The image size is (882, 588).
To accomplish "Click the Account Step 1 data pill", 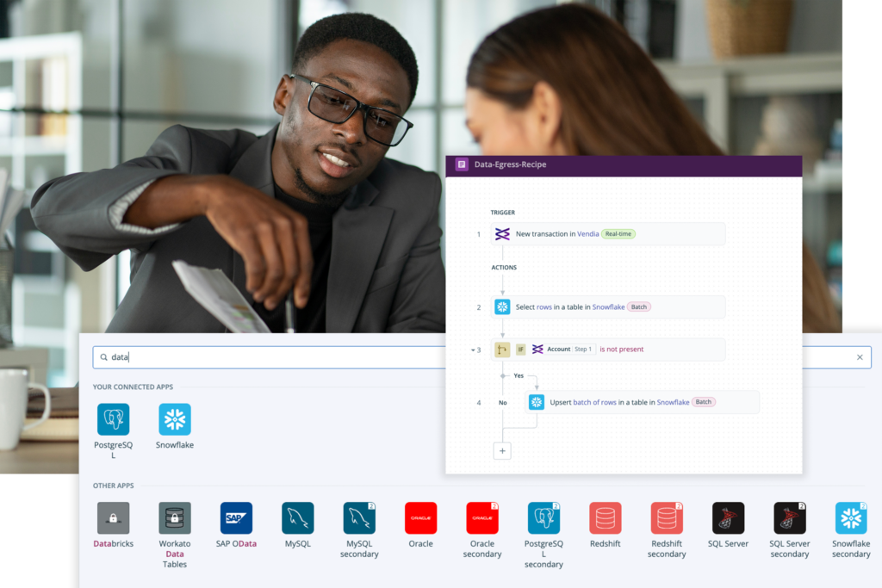I will [563, 349].
